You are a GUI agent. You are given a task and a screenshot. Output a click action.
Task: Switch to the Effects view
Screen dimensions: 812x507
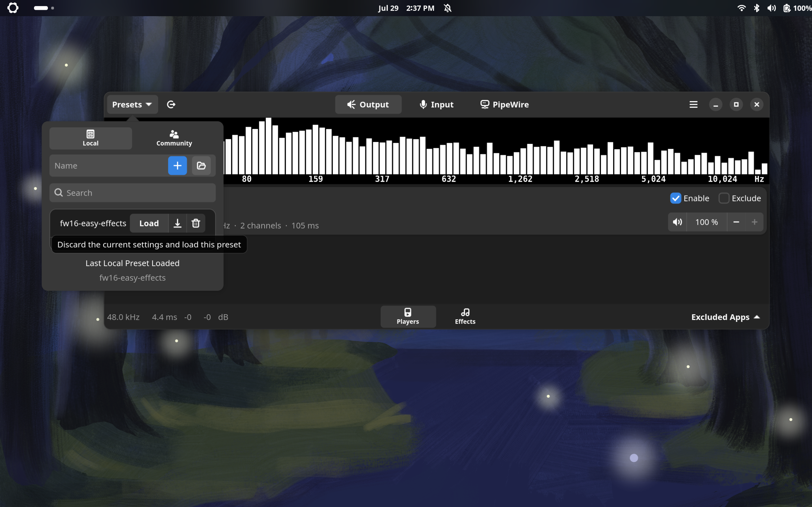465,316
